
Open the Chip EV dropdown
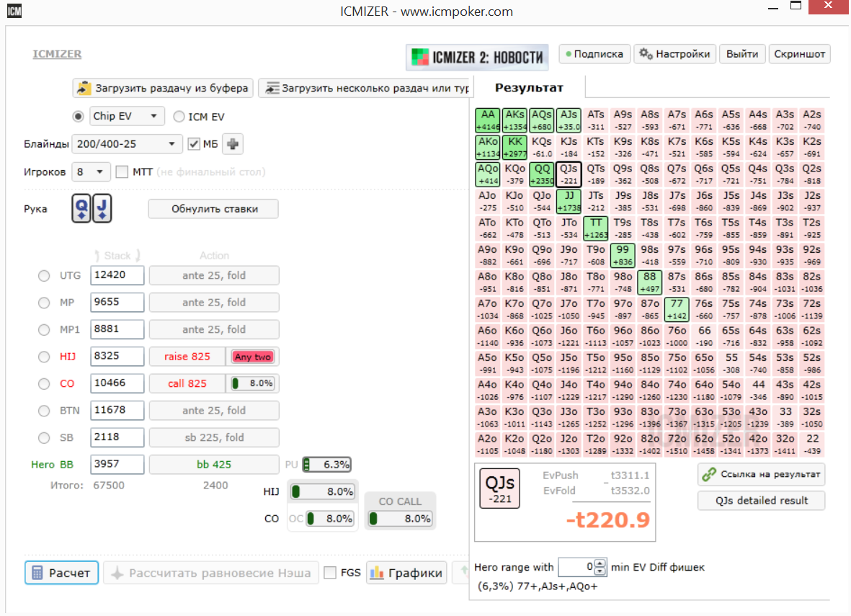click(x=126, y=116)
